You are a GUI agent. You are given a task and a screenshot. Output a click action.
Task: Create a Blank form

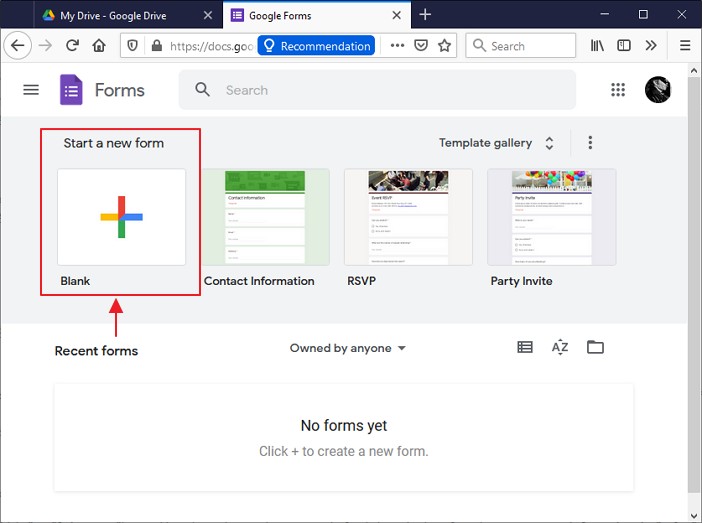coord(121,217)
